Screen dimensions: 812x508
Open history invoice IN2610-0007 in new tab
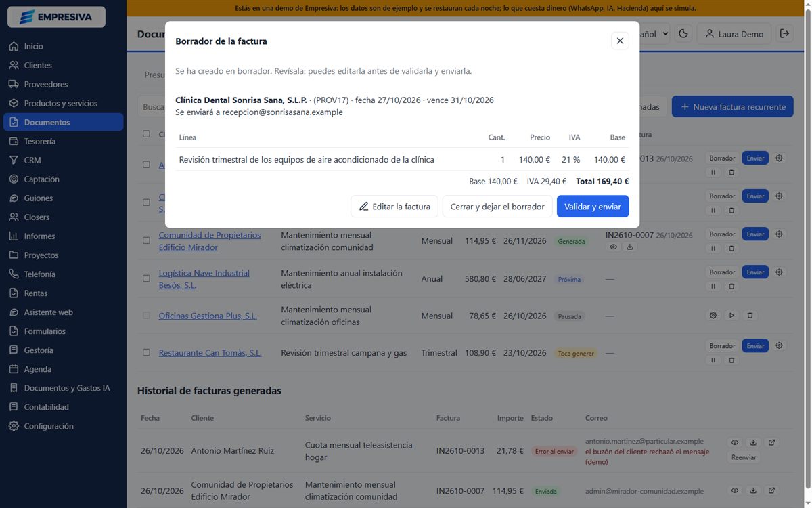[x=771, y=490]
